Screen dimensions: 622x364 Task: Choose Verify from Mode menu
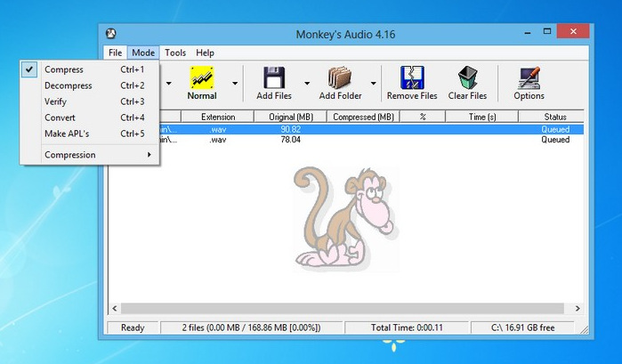[x=90, y=101]
